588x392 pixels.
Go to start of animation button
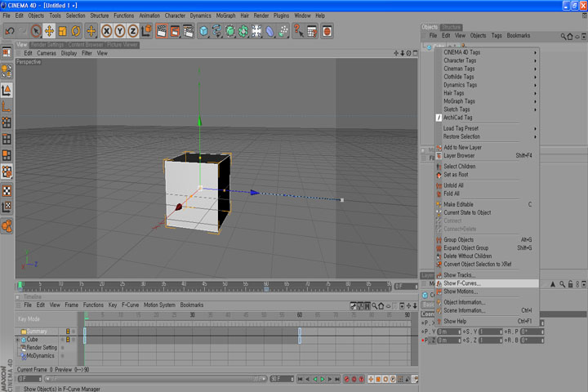(x=300, y=379)
